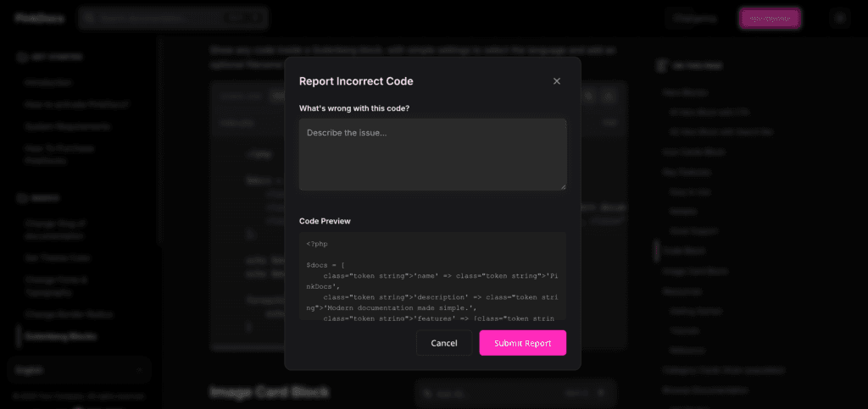868x409 pixels.
Task: Open the Introduction page in sidebar
Action: click(48, 83)
